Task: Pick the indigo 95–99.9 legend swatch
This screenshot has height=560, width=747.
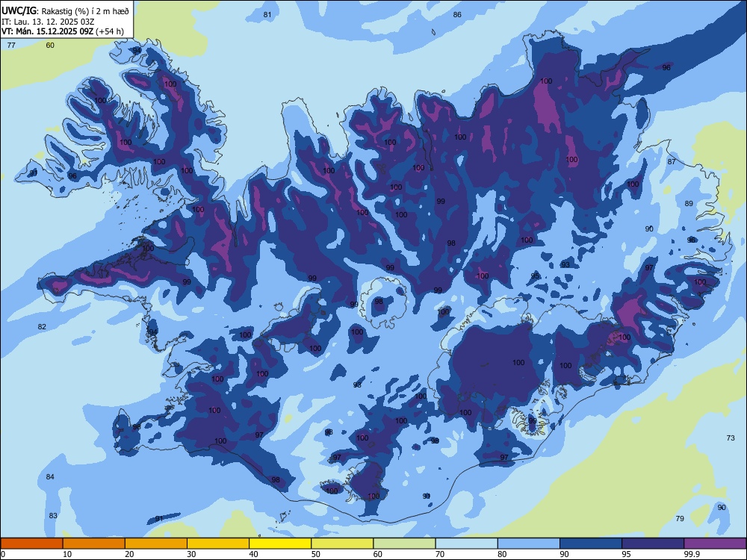Action: coord(653,544)
